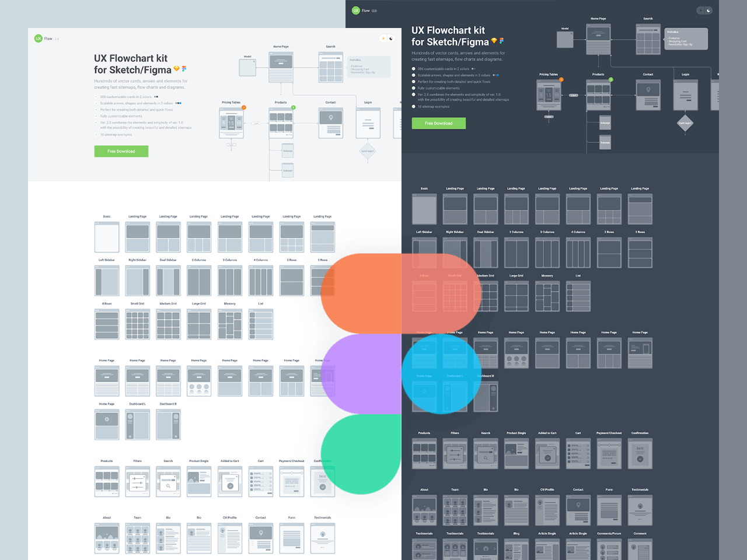
Task: Click the 'Form' label in the dark grid
Action: pos(609,489)
